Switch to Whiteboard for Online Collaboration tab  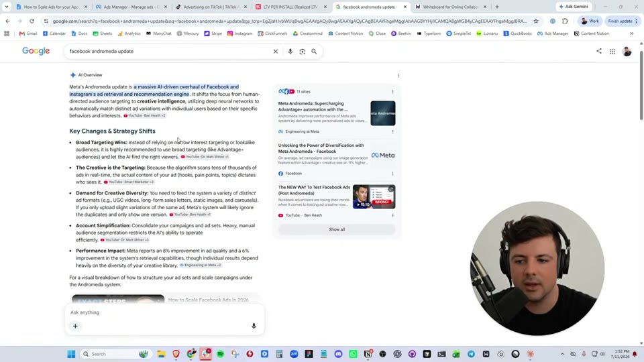pos(450,7)
